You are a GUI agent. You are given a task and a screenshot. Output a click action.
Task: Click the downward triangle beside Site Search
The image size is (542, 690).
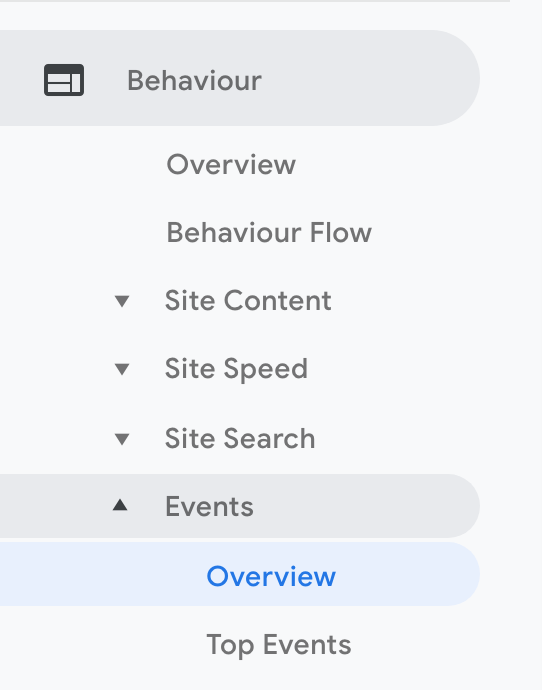pos(121,439)
